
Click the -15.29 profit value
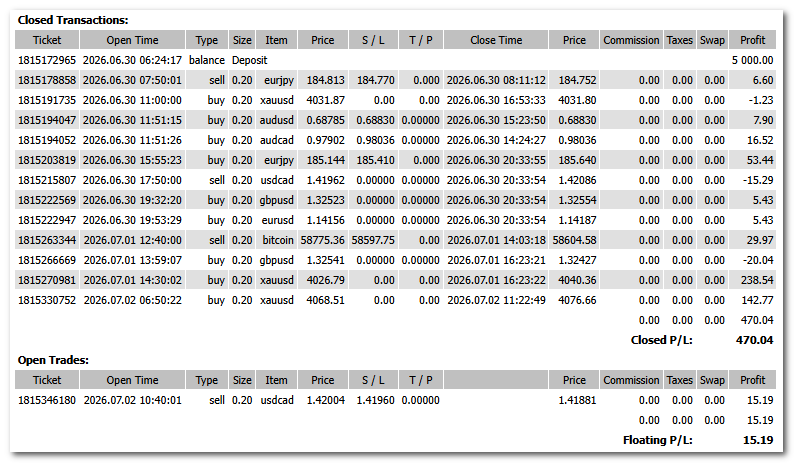pos(759,180)
